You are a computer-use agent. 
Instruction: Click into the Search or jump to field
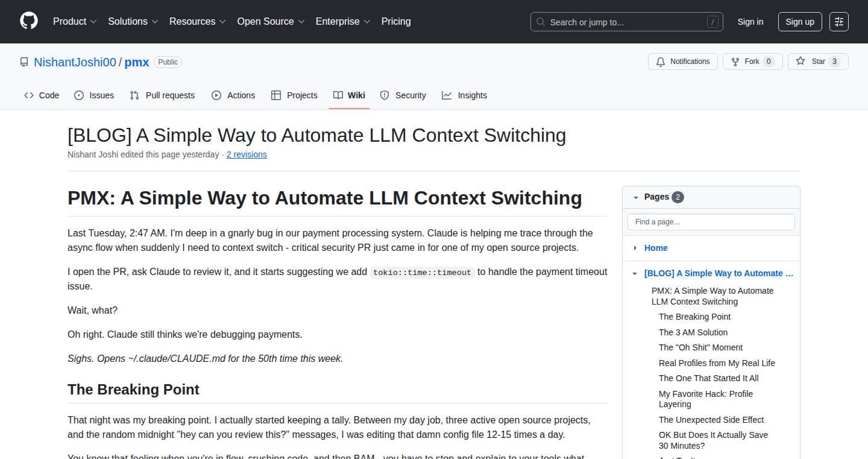point(627,22)
